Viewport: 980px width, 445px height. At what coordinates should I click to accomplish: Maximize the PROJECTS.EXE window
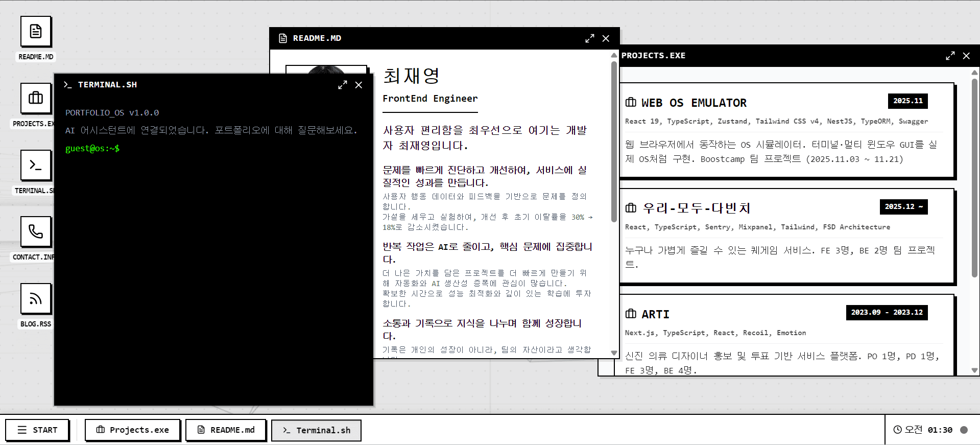950,56
